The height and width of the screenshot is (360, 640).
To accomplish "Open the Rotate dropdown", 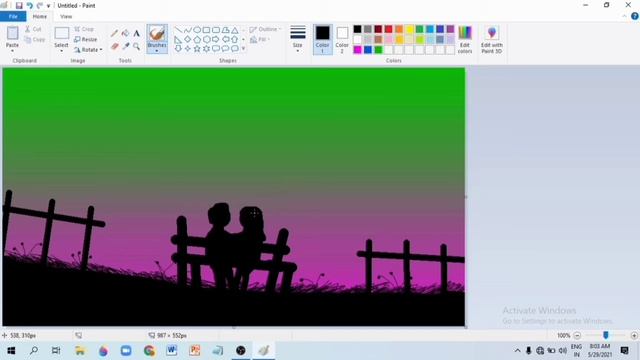I will (x=88, y=50).
